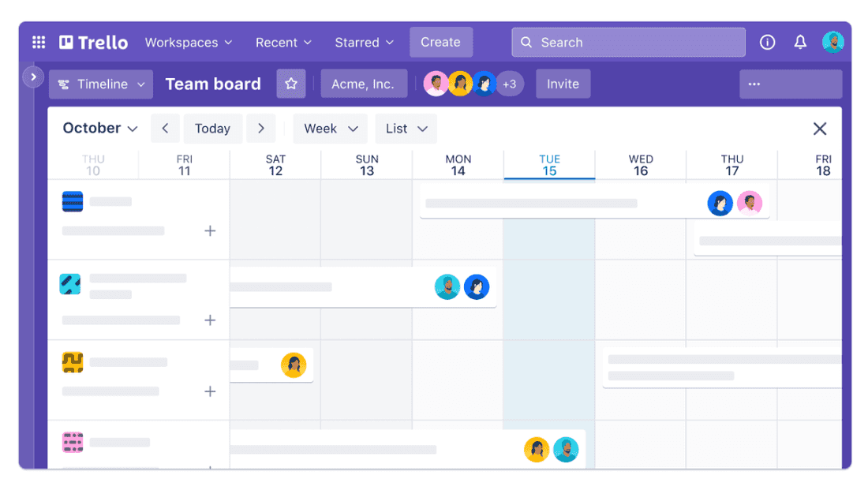Screen dimensions: 868x490
Task: Select the TUE 15 date marker
Action: click(549, 165)
